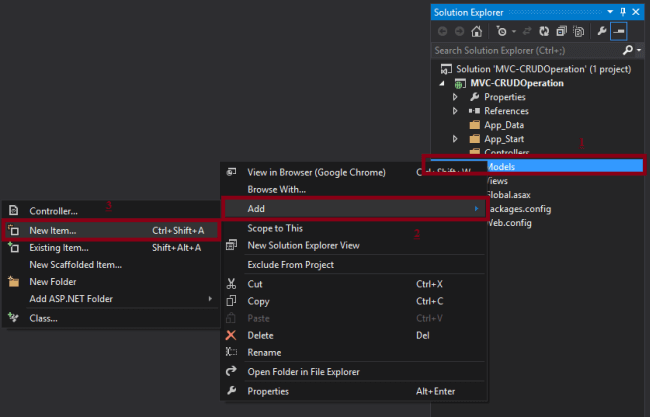Expand the Properties node in the tree
This screenshot has width=650, height=417.
(456, 97)
